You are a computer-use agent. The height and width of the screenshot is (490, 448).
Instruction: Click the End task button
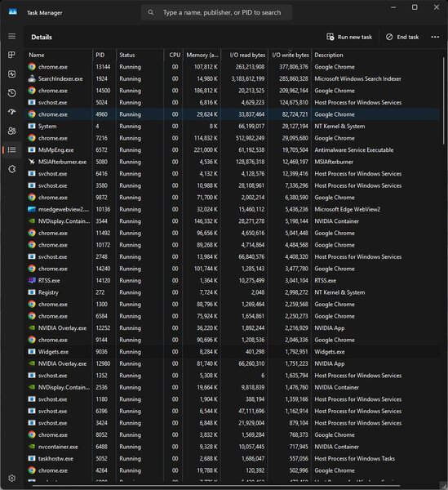point(402,37)
